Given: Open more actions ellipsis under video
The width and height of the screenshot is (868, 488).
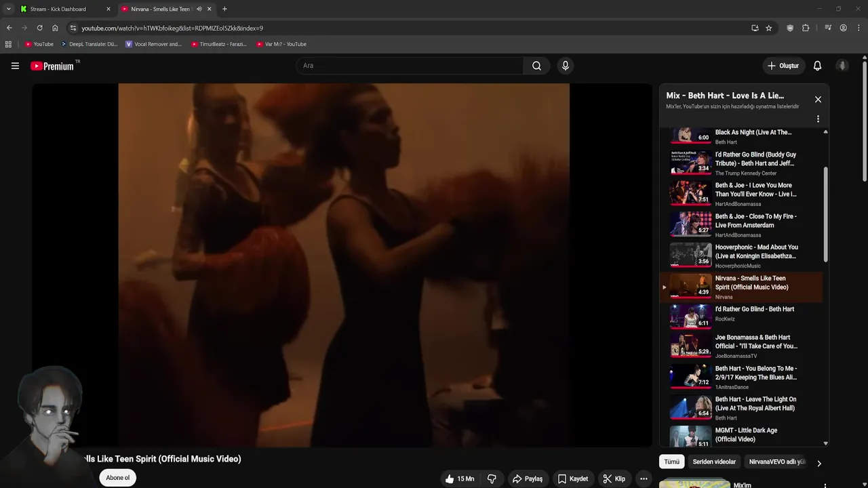Looking at the screenshot, I should (x=644, y=479).
